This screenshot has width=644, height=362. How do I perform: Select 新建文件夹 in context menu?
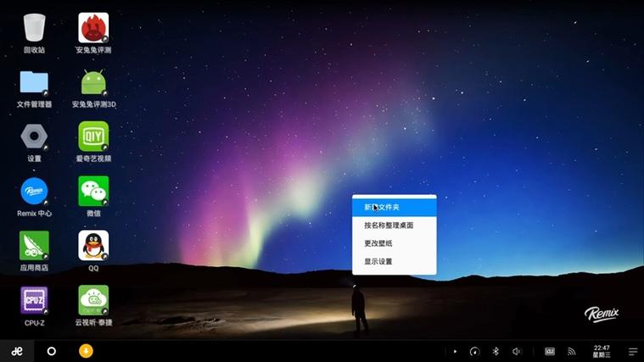(x=395, y=207)
